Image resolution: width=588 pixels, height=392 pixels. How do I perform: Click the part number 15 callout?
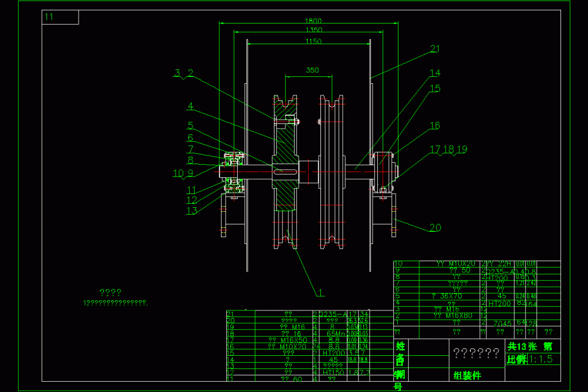[x=435, y=88]
